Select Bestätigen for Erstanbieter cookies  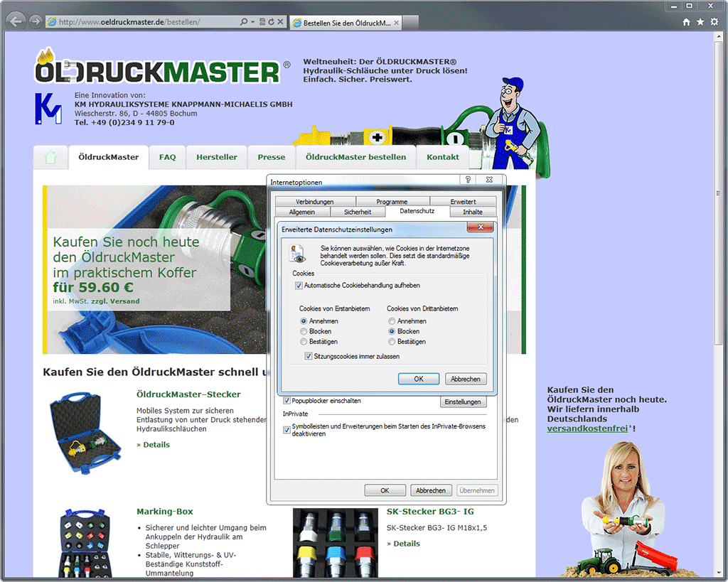coord(304,342)
